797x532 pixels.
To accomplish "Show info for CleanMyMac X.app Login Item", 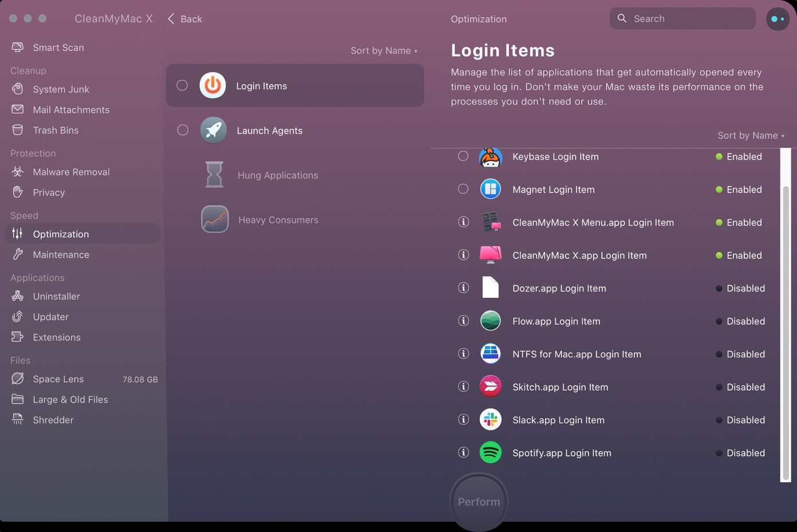I will pyautogui.click(x=463, y=255).
